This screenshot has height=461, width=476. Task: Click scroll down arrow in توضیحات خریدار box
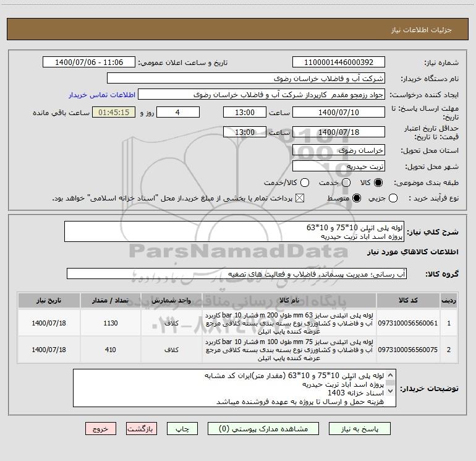click(x=391, y=391)
